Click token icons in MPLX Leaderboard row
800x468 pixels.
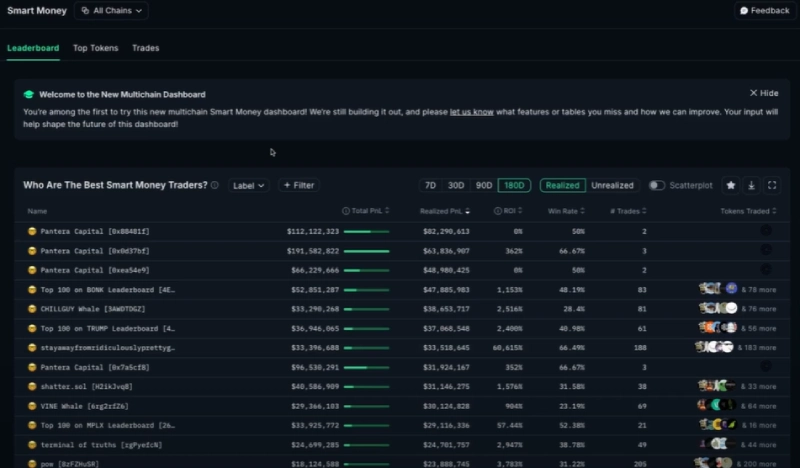click(718, 425)
